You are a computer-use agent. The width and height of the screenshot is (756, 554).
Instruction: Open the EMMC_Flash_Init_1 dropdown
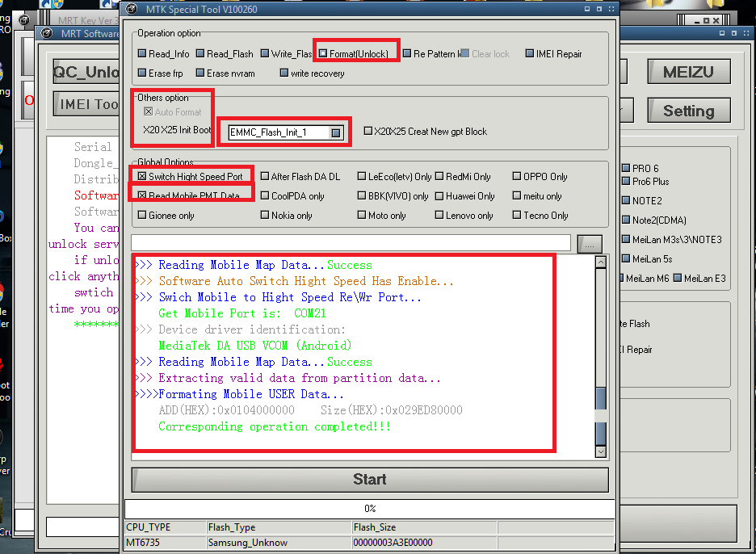(x=336, y=132)
